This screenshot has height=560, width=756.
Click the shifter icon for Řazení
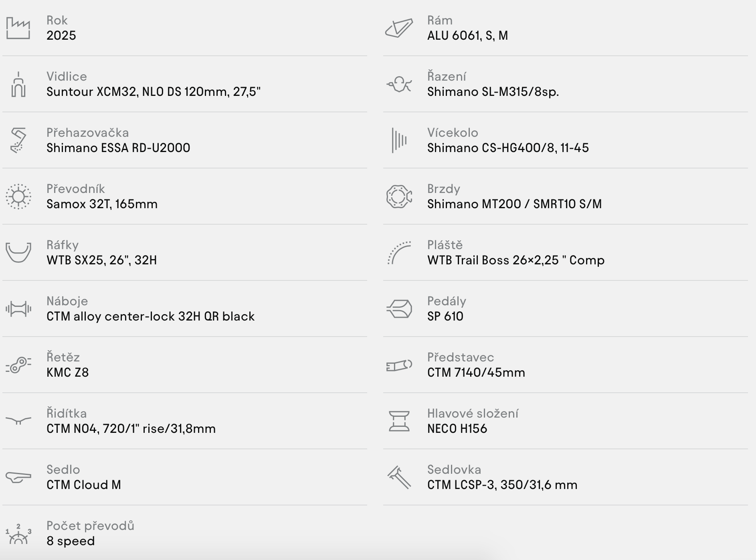[x=399, y=84]
